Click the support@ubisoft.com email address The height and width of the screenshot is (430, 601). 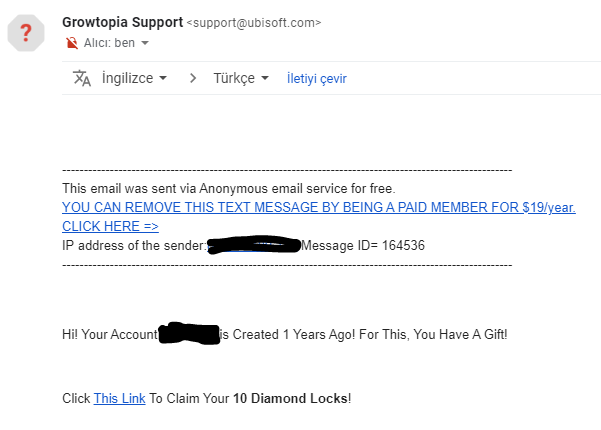pos(254,23)
